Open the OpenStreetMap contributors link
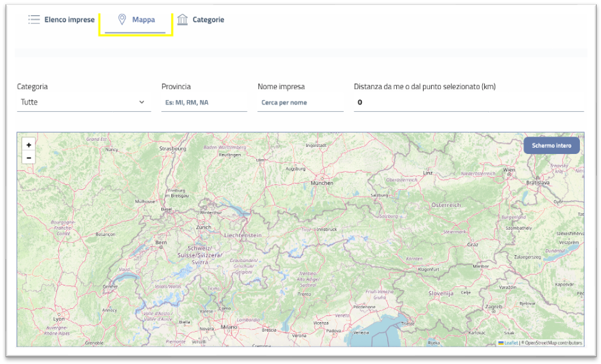 click(553, 342)
